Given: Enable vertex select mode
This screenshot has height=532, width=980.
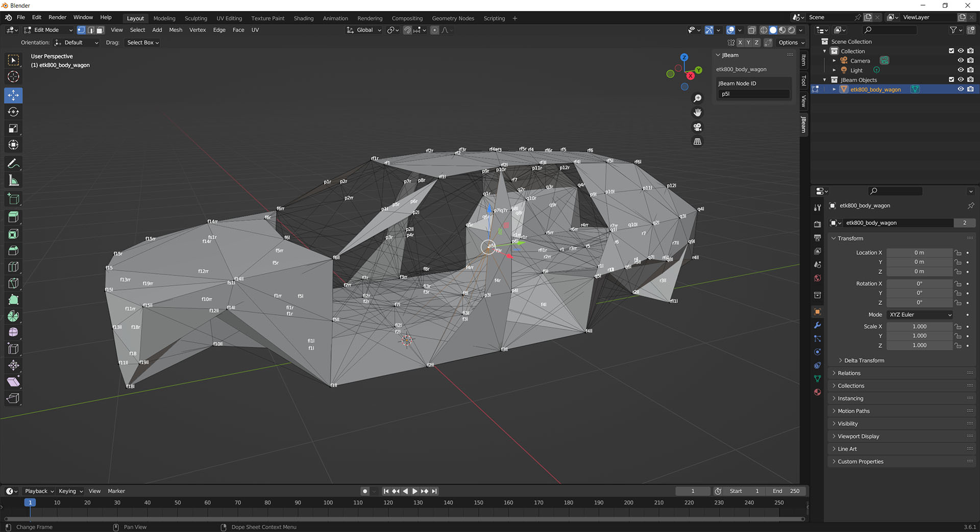Looking at the screenshot, I should coord(81,30).
